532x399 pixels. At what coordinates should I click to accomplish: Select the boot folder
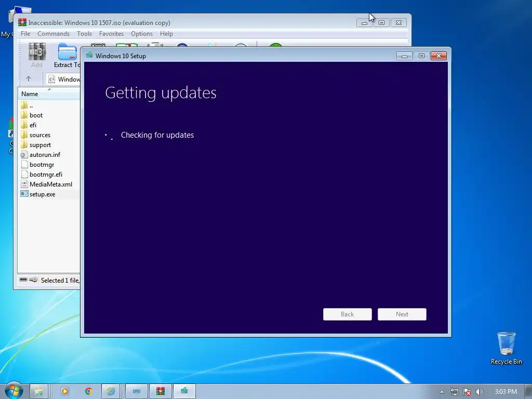32,115
